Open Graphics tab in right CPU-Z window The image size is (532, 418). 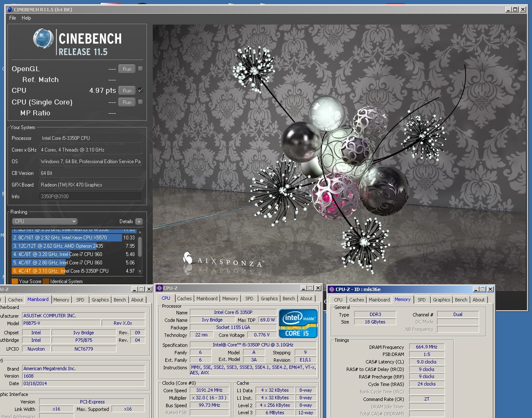pyautogui.click(x=442, y=300)
